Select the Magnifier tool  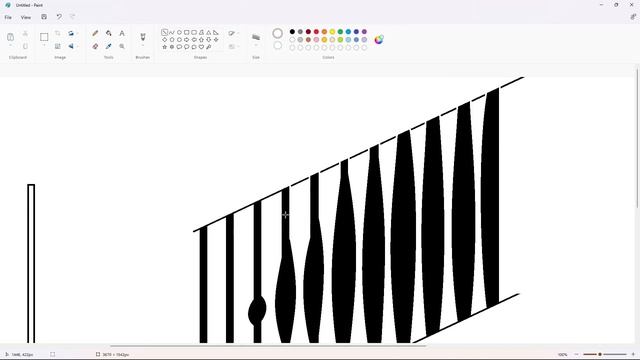(x=122, y=47)
